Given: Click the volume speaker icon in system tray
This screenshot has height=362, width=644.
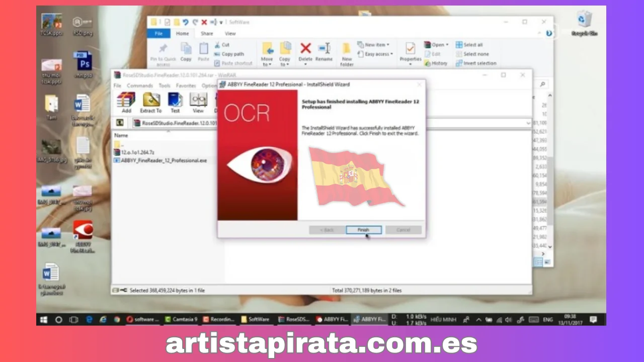Looking at the screenshot, I should (x=509, y=319).
